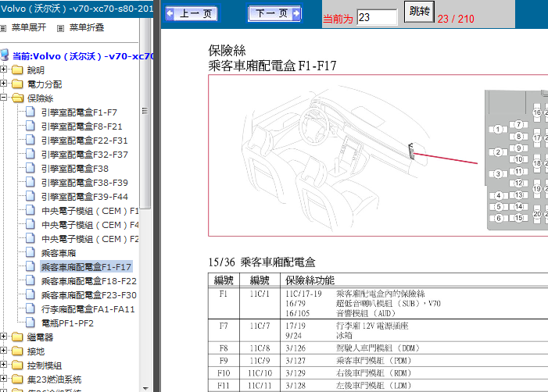Collapse the 保險絲 folder
The height and width of the screenshot is (392, 548).
pyautogui.click(x=3, y=98)
